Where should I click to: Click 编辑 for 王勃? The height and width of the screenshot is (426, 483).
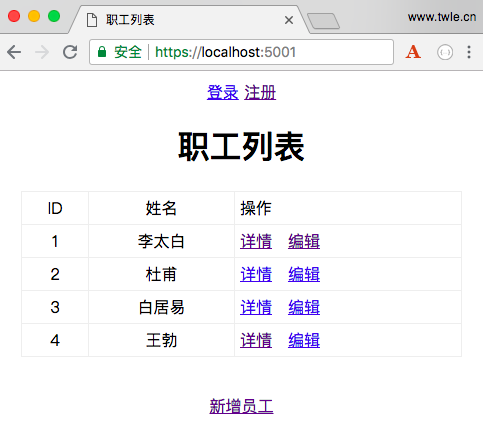coord(304,340)
